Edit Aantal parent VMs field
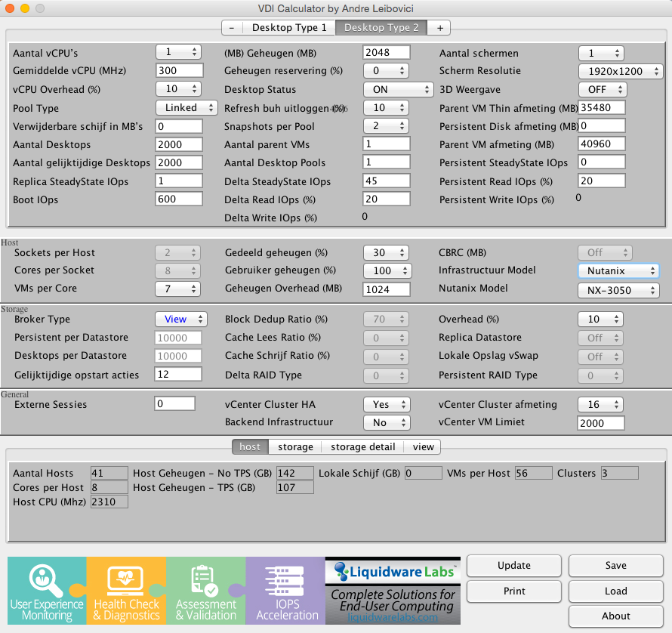This screenshot has width=672, height=633. point(386,144)
